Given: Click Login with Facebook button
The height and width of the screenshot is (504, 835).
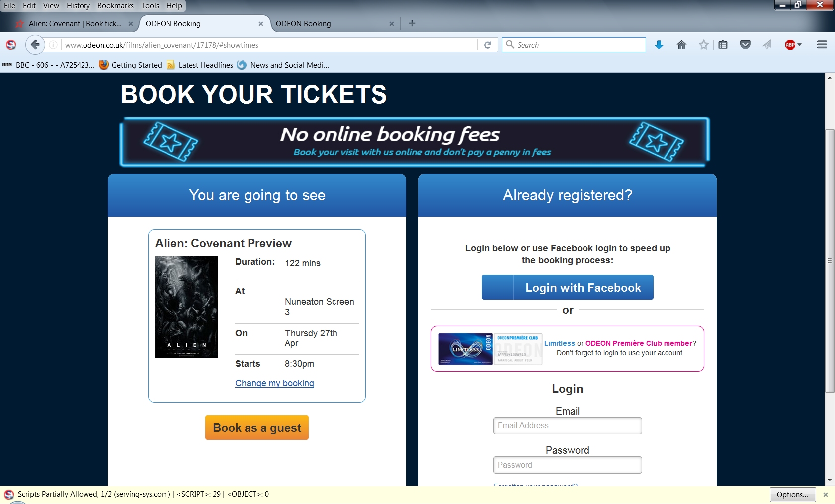Looking at the screenshot, I should [567, 287].
